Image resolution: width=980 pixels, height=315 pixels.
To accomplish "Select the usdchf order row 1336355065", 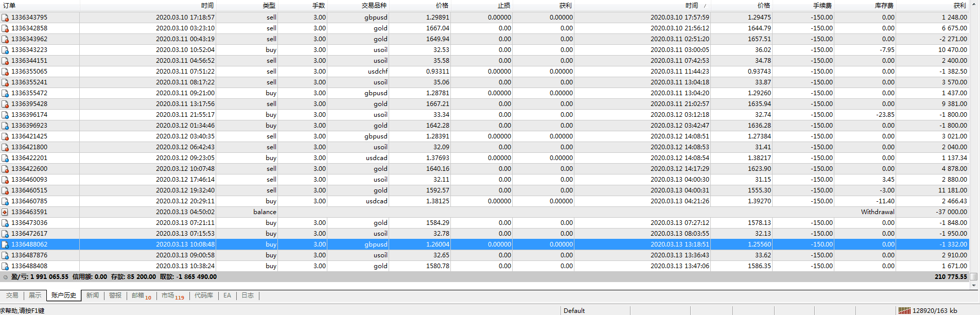I will click(x=485, y=72).
